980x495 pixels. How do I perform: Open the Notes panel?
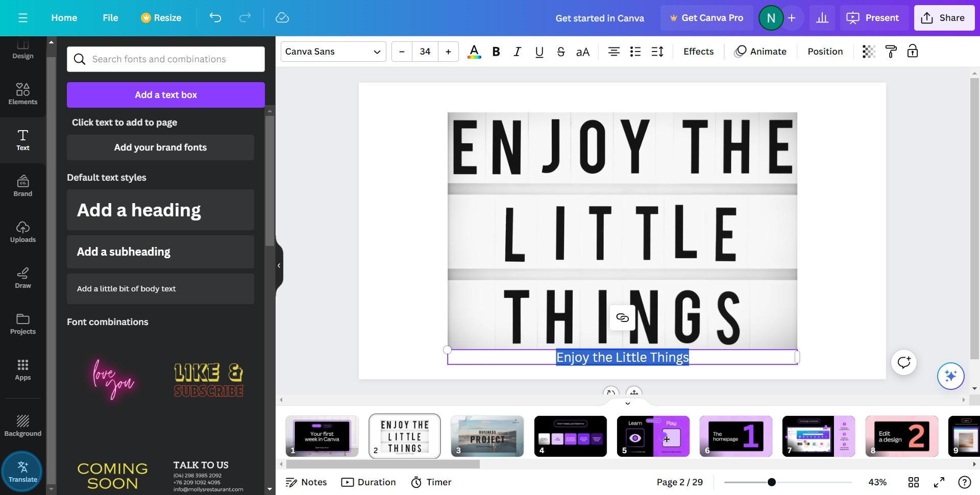(306, 482)
